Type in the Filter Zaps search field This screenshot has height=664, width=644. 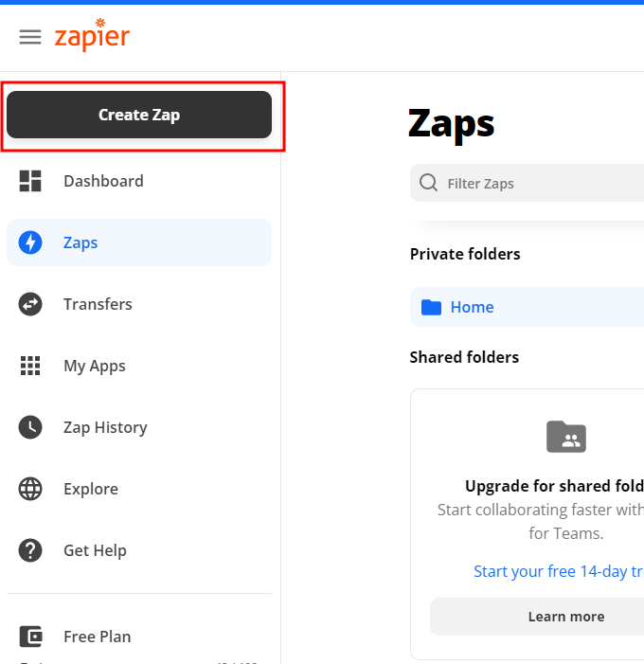point(540,183)
